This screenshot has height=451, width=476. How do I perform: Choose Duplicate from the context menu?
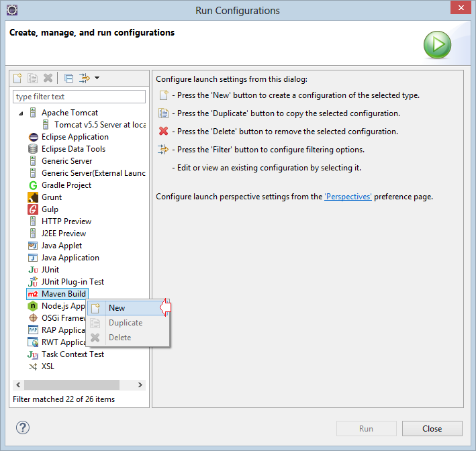click(x=128, y=323)
